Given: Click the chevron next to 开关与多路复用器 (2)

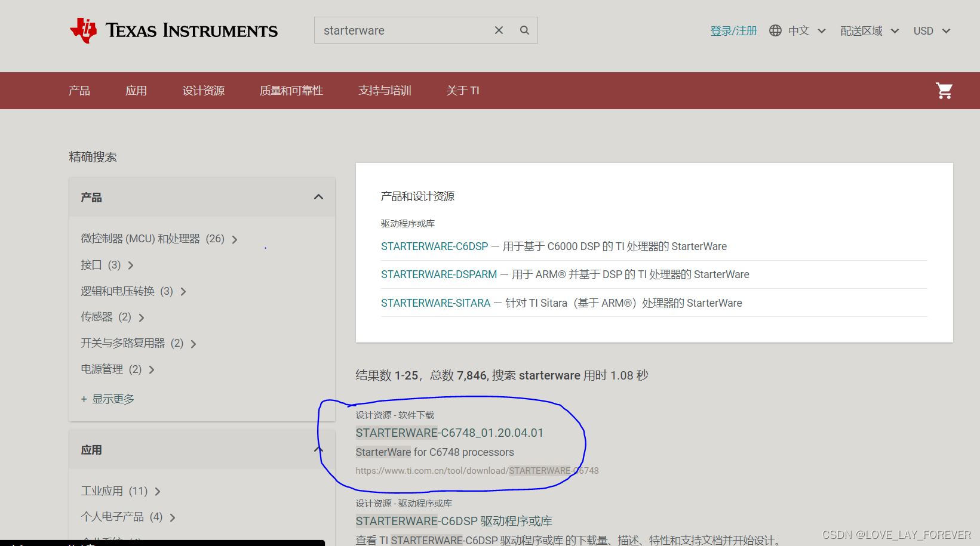Looking at the screenshot, I should point(193,344).
